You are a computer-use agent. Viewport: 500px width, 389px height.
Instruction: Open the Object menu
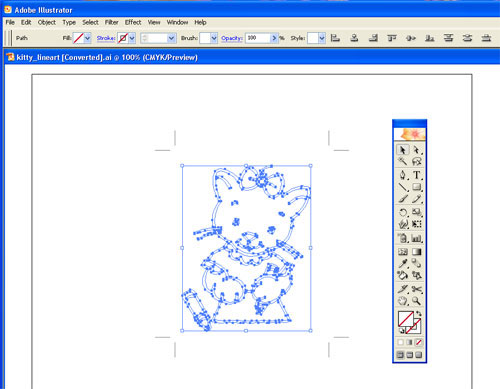(x=47, y=22)
